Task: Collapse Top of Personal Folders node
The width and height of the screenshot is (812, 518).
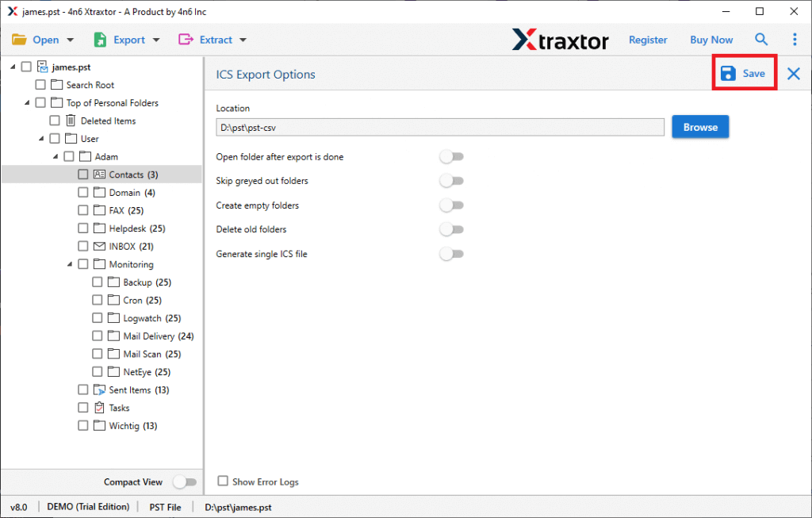Action: [x=27, y=102]
